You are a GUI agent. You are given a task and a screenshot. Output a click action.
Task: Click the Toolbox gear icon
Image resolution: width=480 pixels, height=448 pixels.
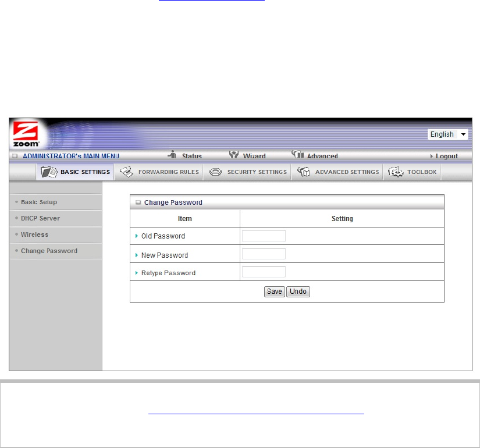click(x=396, y=172)
